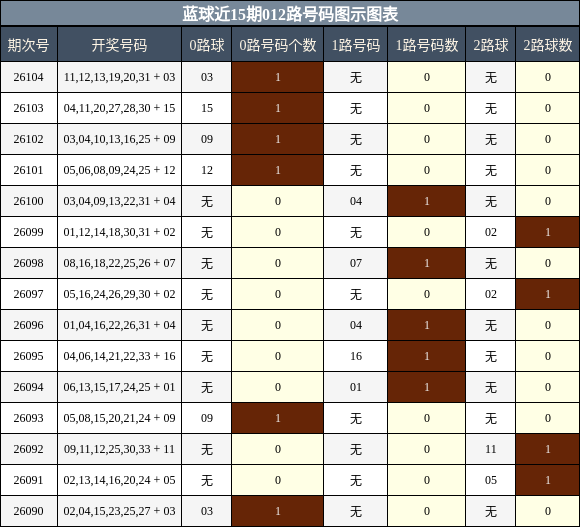Select draw numbers 03,04,10,13,16,25 + 09
The width and height of the screenshot is (580, 527).
(119, 139)
